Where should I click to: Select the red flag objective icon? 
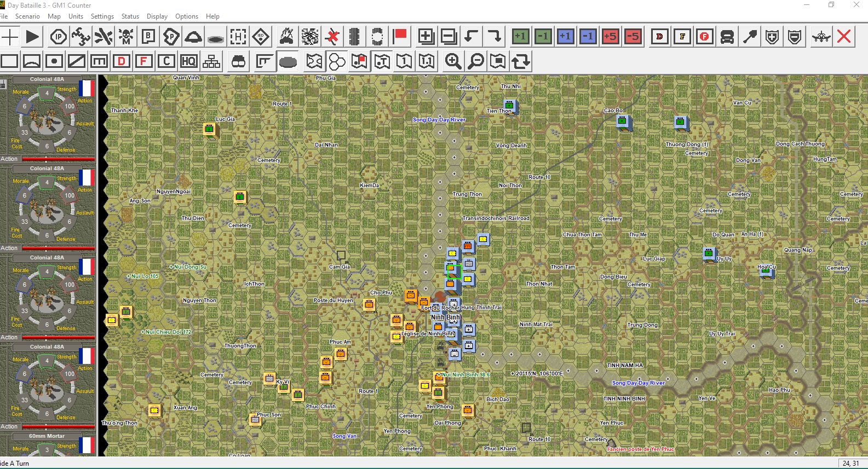click(400, 37)
